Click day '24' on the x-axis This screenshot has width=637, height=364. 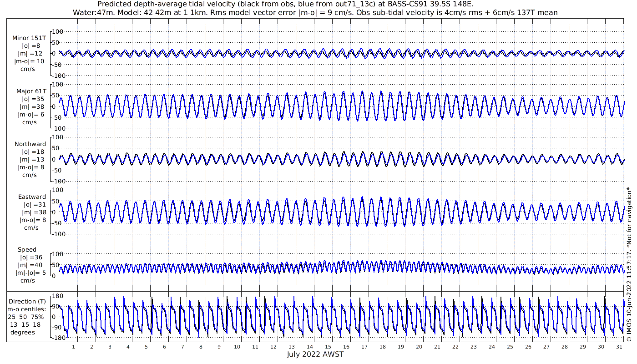491,347
